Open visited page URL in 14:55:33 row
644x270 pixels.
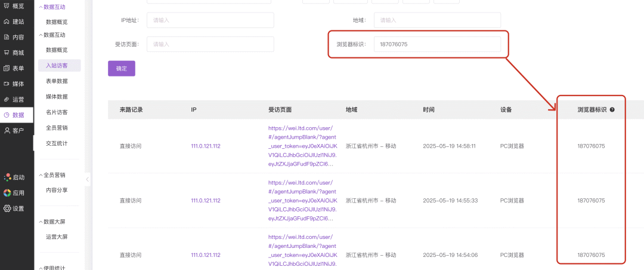coord(303,201)
